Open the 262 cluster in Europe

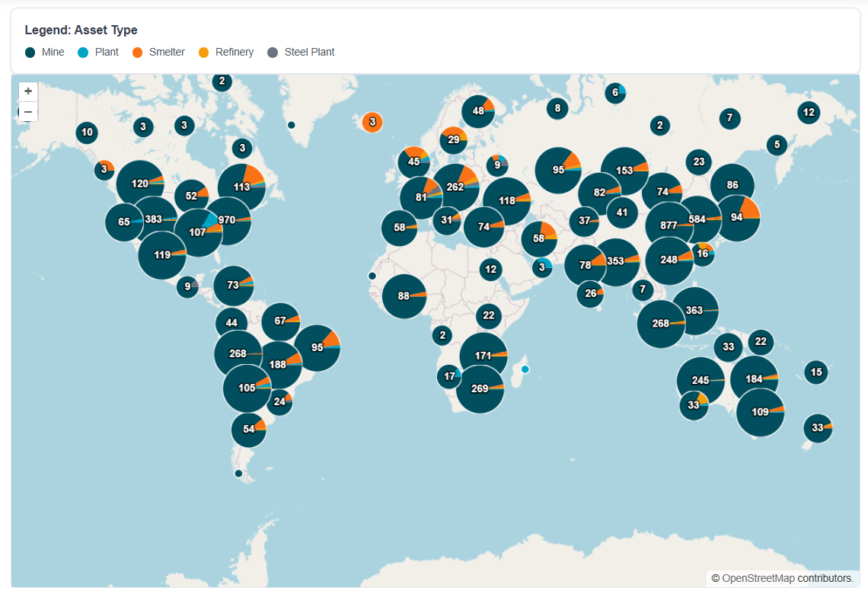455,187
